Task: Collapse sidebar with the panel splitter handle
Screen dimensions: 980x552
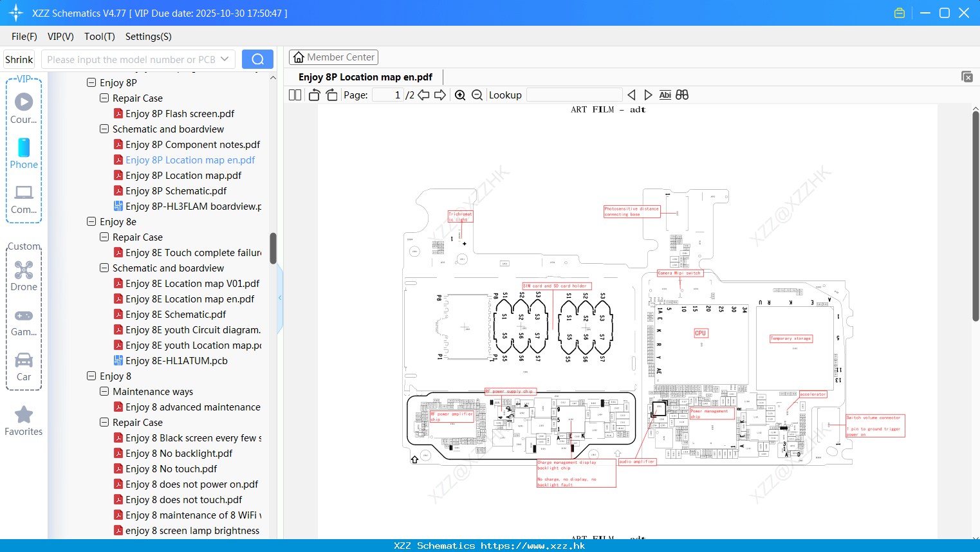Action: coord(280,297)
